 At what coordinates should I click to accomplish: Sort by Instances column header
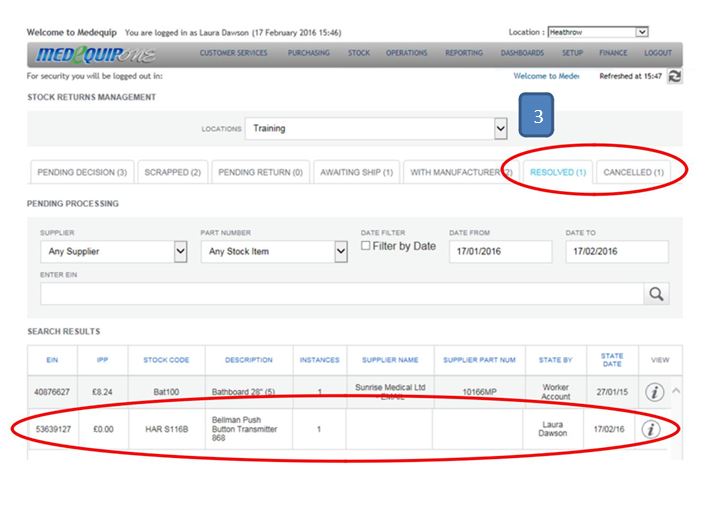(x=319, y=360)
